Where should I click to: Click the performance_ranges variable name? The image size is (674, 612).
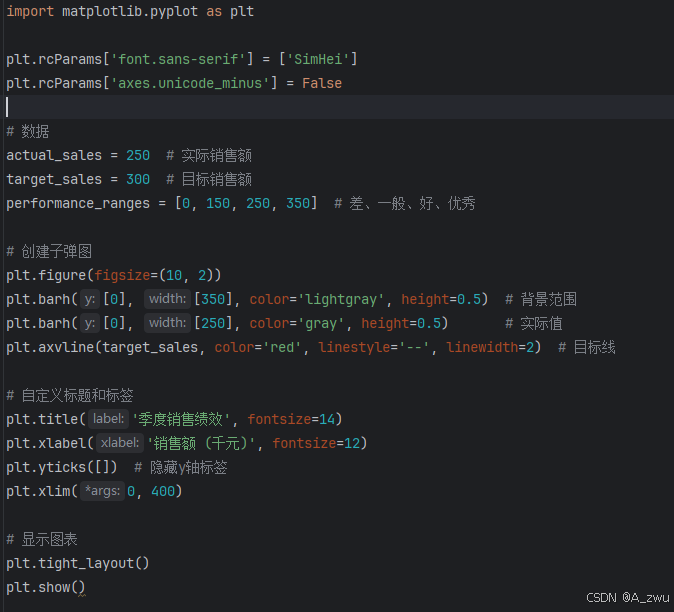(78, 203)
